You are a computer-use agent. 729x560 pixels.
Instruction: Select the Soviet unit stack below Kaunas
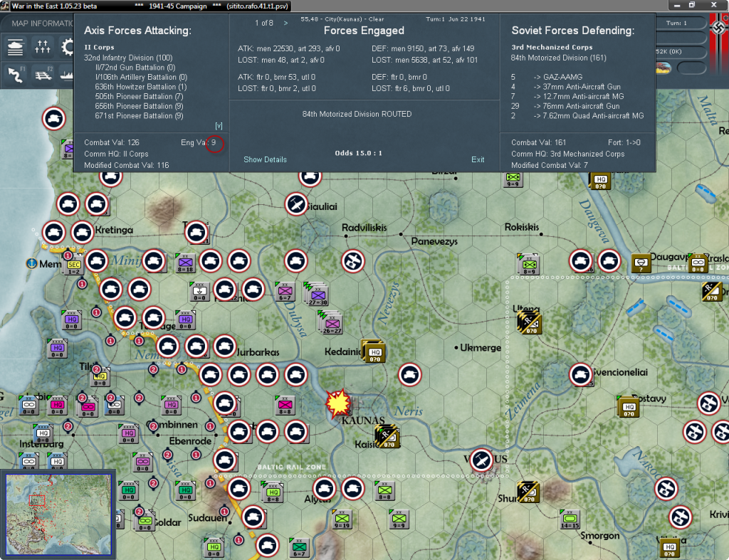pos(388,437)
